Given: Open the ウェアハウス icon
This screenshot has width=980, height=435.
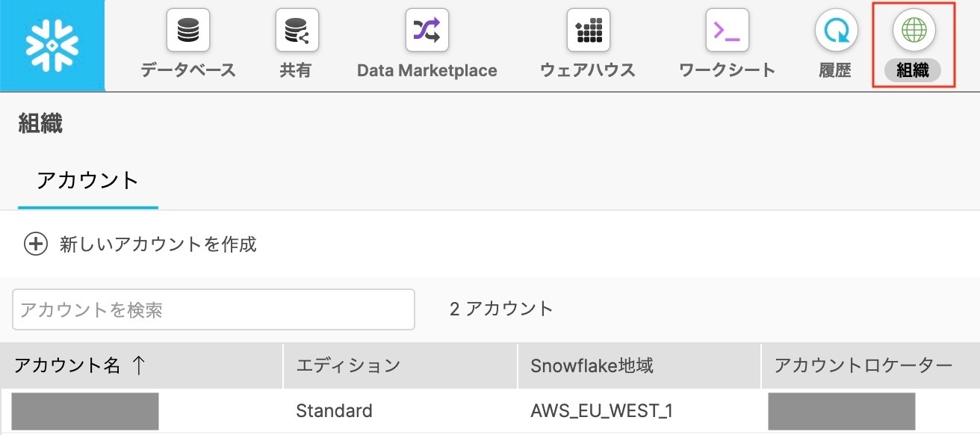Looking at the screenshot, I should [x=588, y=30].
